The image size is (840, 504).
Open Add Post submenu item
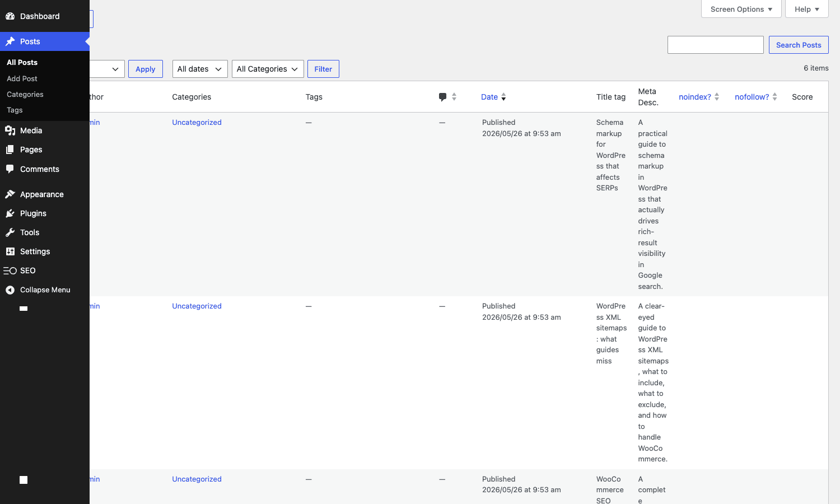(22, 78)
